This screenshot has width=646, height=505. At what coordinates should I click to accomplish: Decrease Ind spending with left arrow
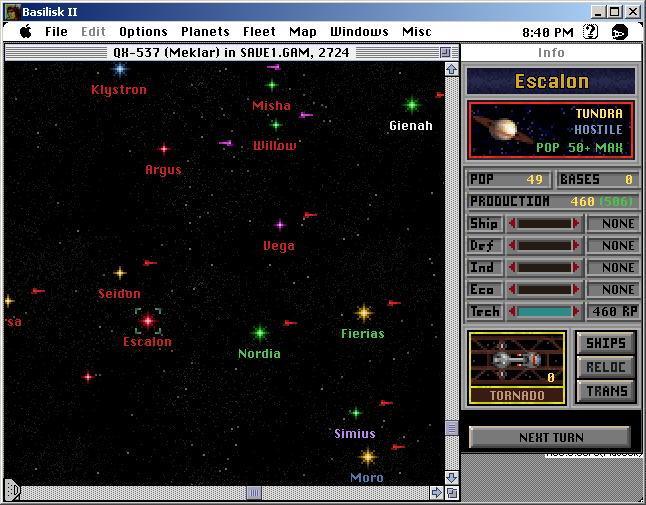(512, 268)
